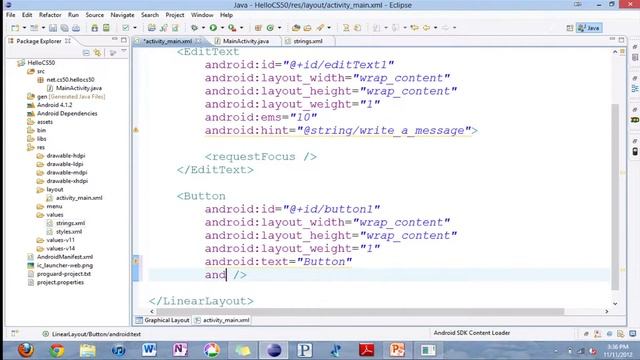Open Google Chrome from the taskbar
This screenshot has height=360, width=640.
57,350
